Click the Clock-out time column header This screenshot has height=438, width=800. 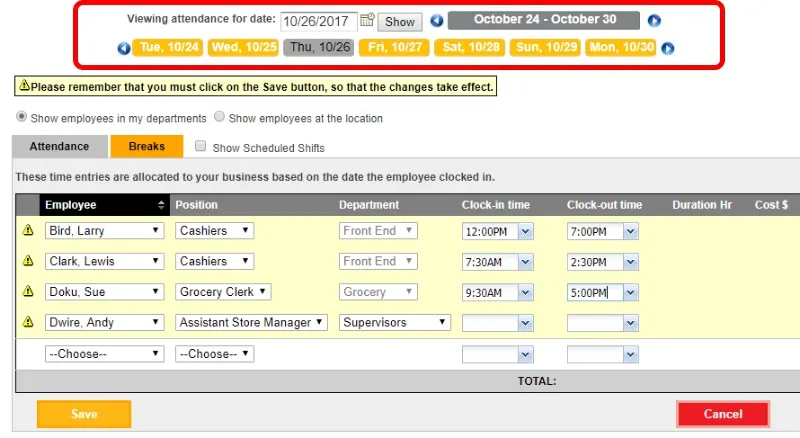[x=605, y=205]
